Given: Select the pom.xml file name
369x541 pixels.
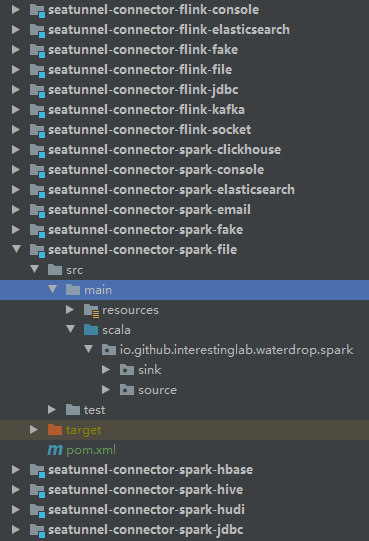Looking at the screenshot, I should 91,450.
